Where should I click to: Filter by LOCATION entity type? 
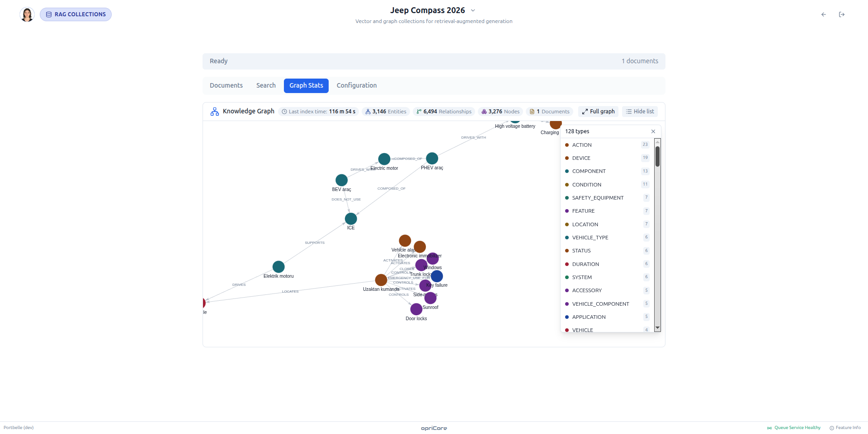click(x=607, y=224)
